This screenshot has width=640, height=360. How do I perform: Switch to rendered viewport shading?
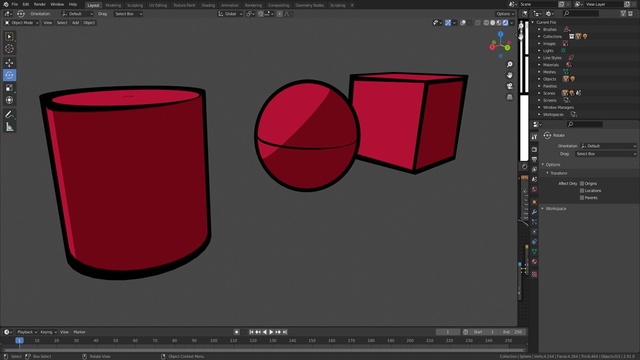point(505,23)
